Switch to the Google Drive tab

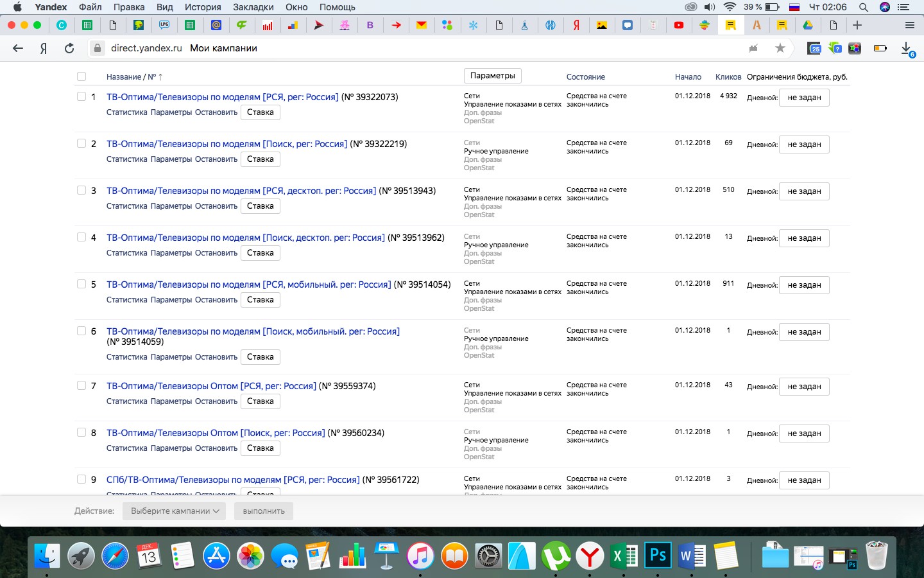808,25
